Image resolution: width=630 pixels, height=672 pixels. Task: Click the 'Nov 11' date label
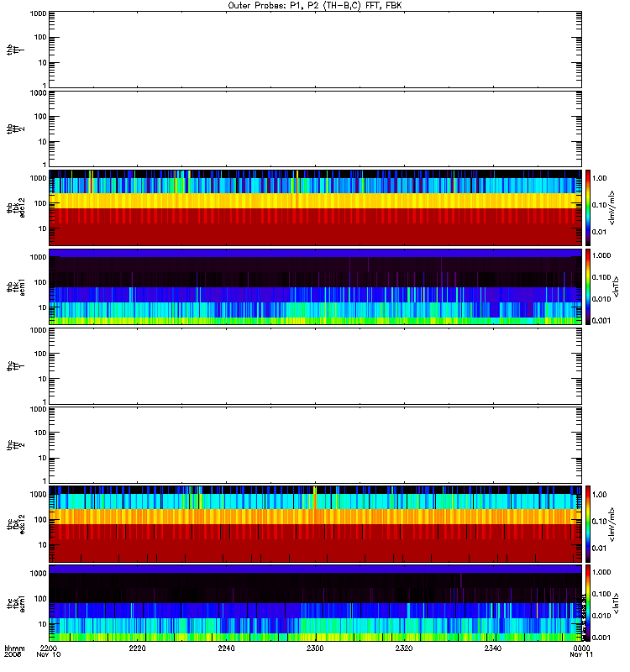pos(581,654)
